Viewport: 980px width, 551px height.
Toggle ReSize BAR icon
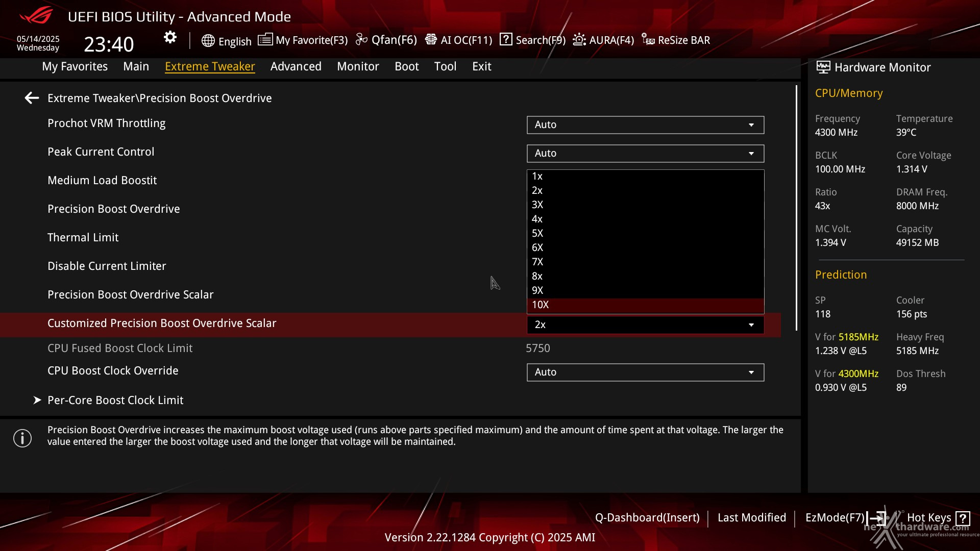[x=648, y=39]
